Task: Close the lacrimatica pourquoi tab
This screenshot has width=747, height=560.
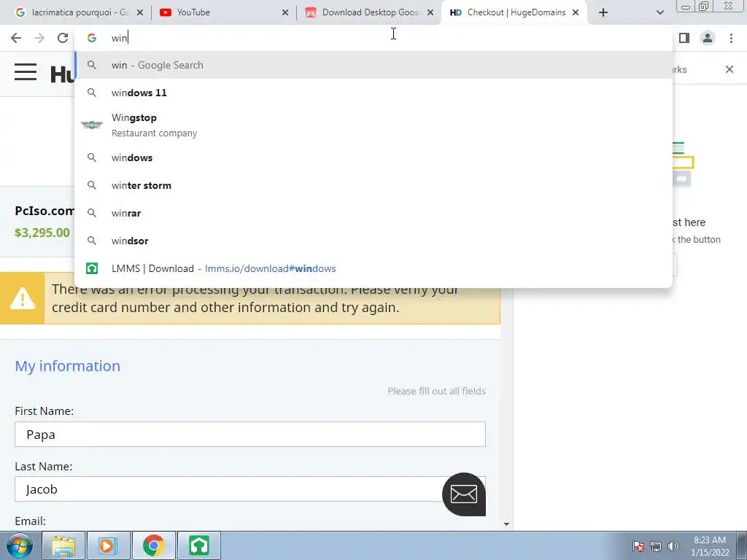Action: [x=140, y=13]
